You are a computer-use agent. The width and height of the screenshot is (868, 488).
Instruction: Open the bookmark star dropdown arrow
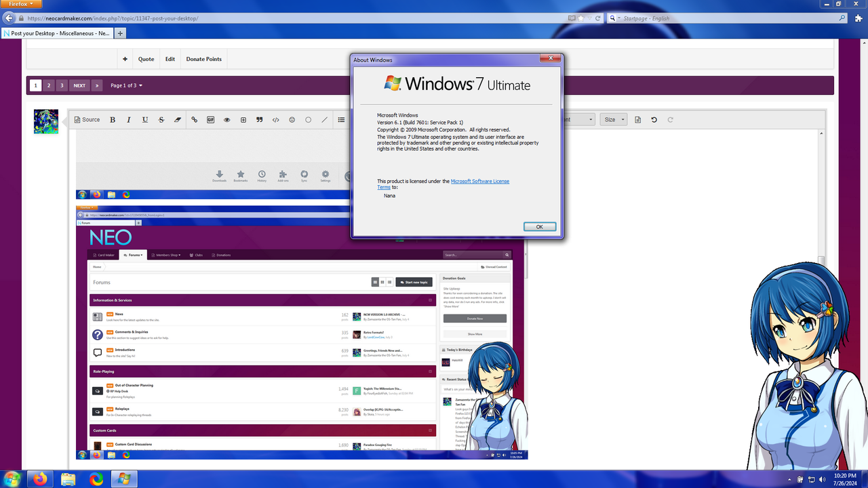589,18
